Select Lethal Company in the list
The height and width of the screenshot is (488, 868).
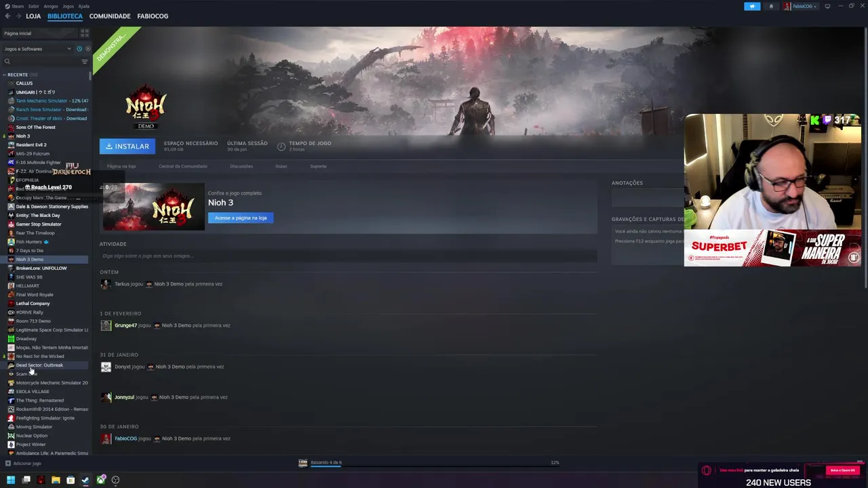pyautogui.click(x=33, y=304)
